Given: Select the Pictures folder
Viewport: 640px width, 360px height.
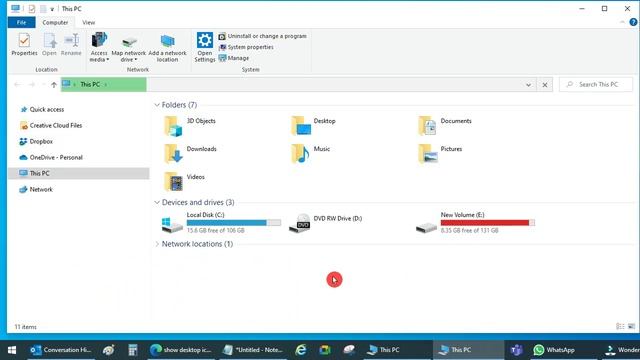Looking at the screenshot, I should [440, 153].
